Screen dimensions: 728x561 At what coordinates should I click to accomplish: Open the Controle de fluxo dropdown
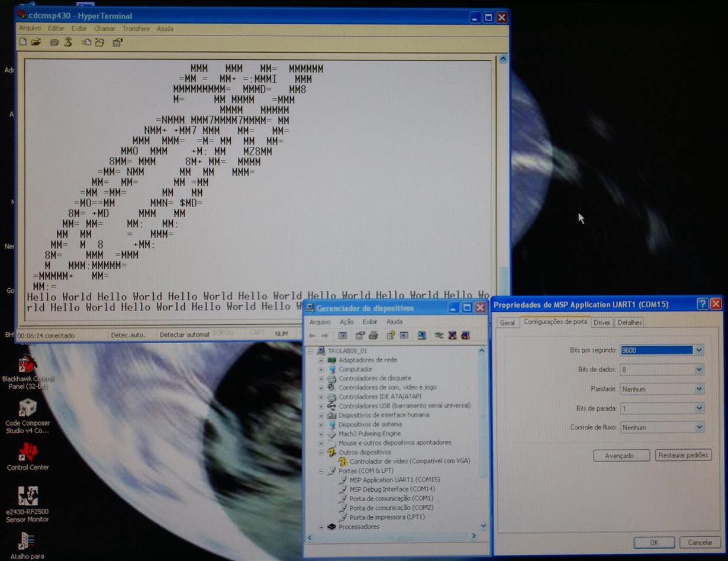click(699, 427)
